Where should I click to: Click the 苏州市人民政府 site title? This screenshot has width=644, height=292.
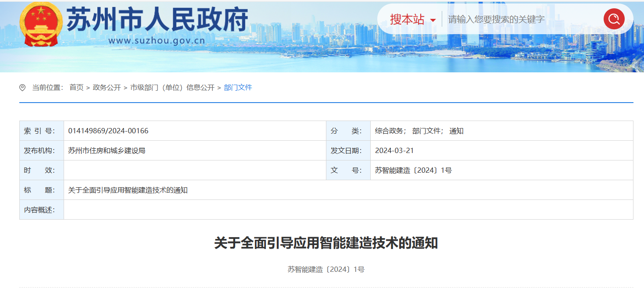tap(157, 19)
